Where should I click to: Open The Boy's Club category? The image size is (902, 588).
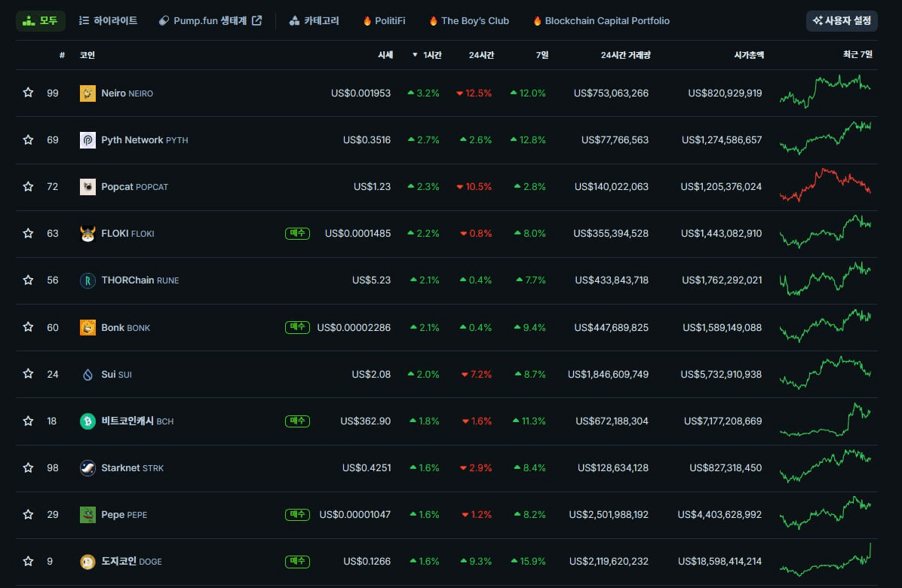(469, 20)
